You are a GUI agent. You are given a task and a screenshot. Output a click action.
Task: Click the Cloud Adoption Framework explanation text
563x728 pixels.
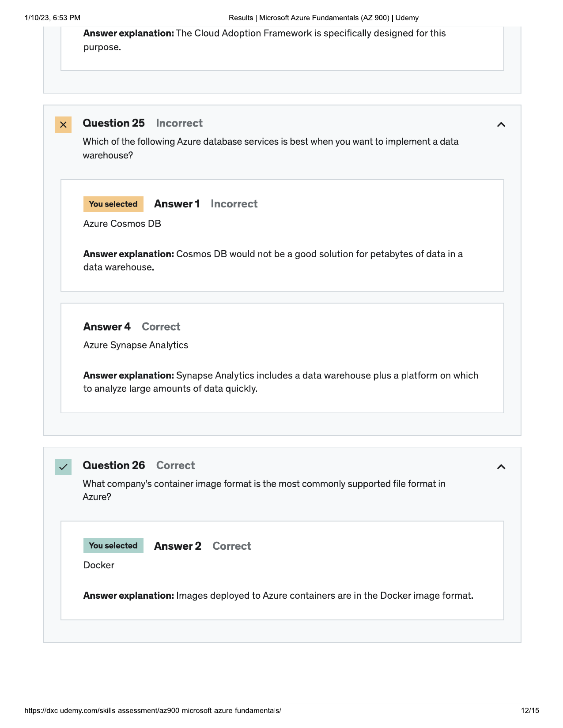(x=264, y=40)
